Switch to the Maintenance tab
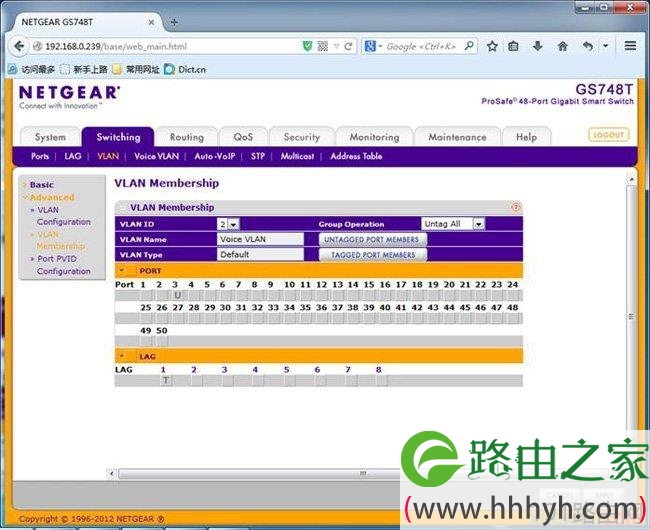The height and width of the screenshot is (530, 650). point(457,137)
